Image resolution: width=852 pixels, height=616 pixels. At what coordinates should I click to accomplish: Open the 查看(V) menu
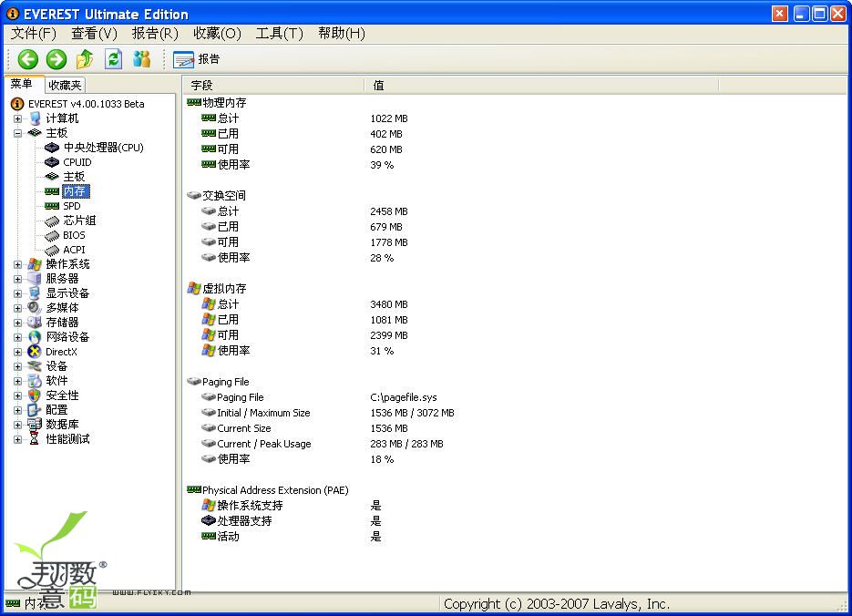(94, 34)
